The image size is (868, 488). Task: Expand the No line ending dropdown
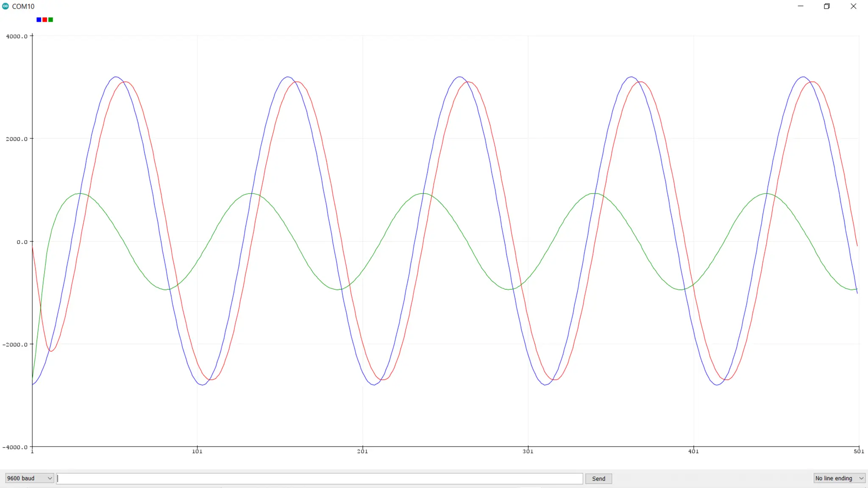(x=839, y=478)
